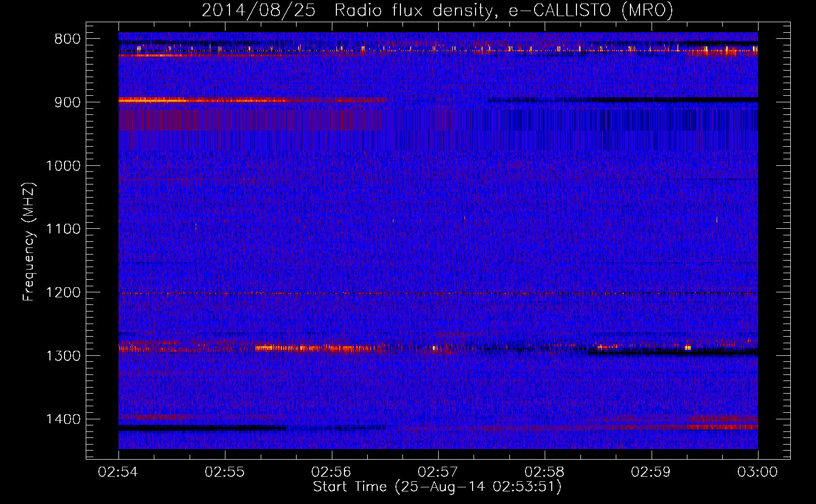Click the 1300 frequency tick label
Screen dimensions: 816x504
(x=63, y=356)
